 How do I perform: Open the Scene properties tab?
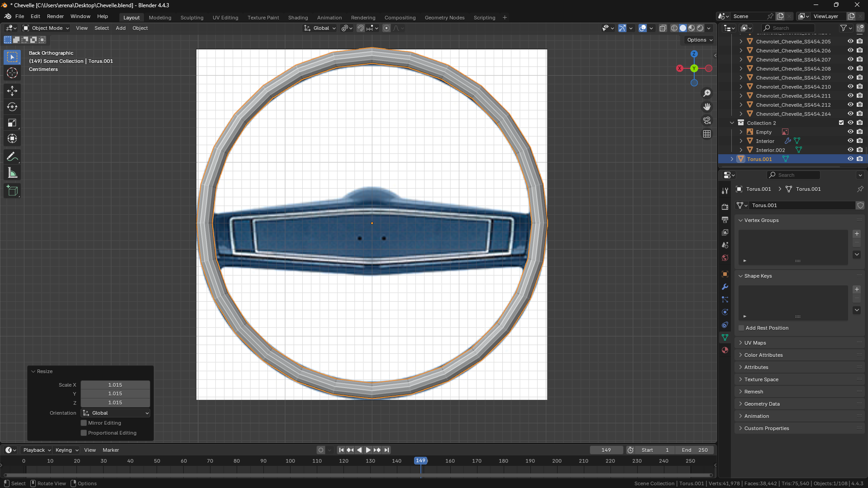tap(725, 245)
